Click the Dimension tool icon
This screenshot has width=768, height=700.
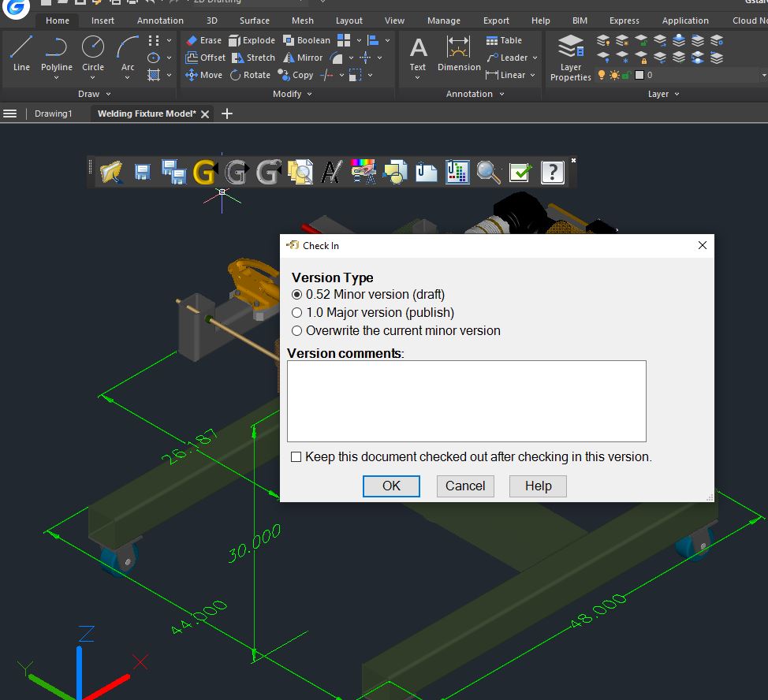click(459, 48)
